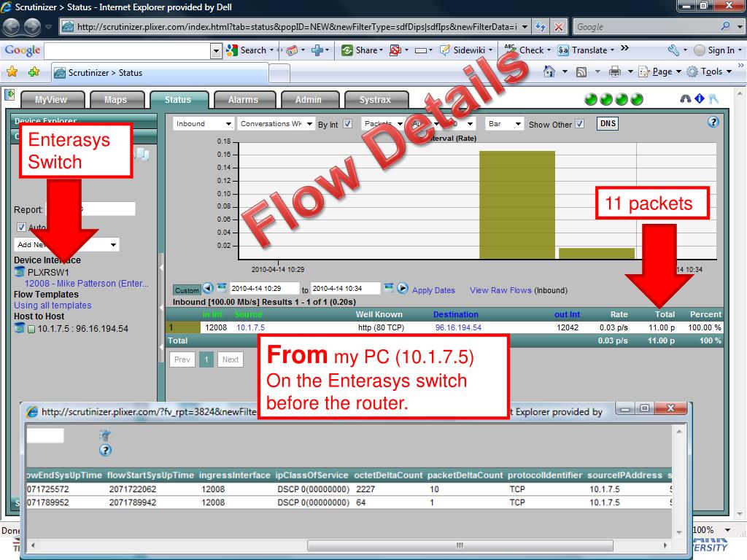Image resolution: width=747 pixels, height=560 pixels.
Task: Open the Bar graph type dropdown
Action: click(x=504, y=124)
